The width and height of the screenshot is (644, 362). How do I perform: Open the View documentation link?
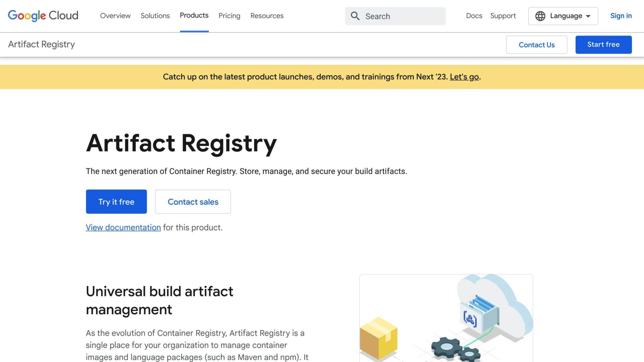(x=123, y=228)
